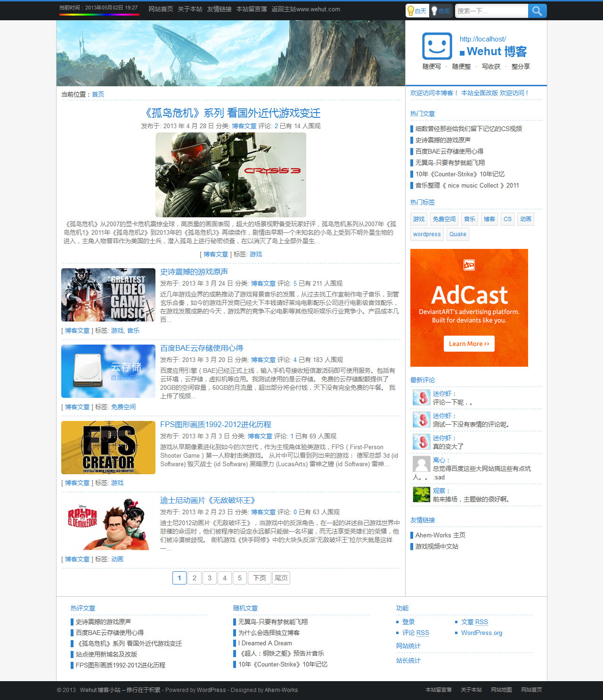Go back to main site www.wehut.com
This screenshot has width=603, height=700.
(x=306, y=9)
